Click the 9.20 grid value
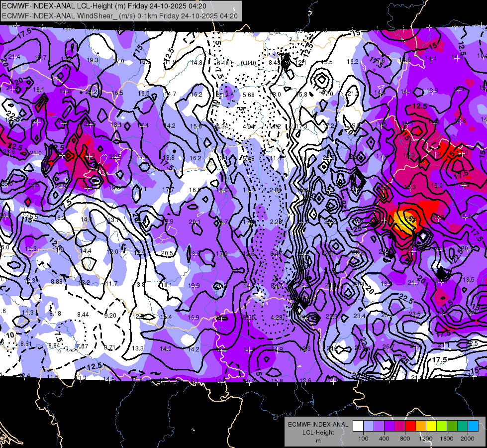Viewport: 487px width, 448px height. click(110, 315)
